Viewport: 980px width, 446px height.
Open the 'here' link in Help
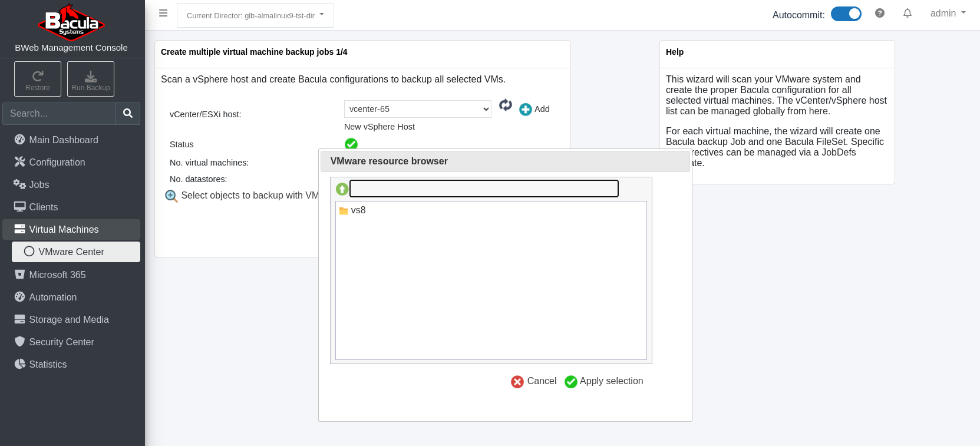click(818, 111)
